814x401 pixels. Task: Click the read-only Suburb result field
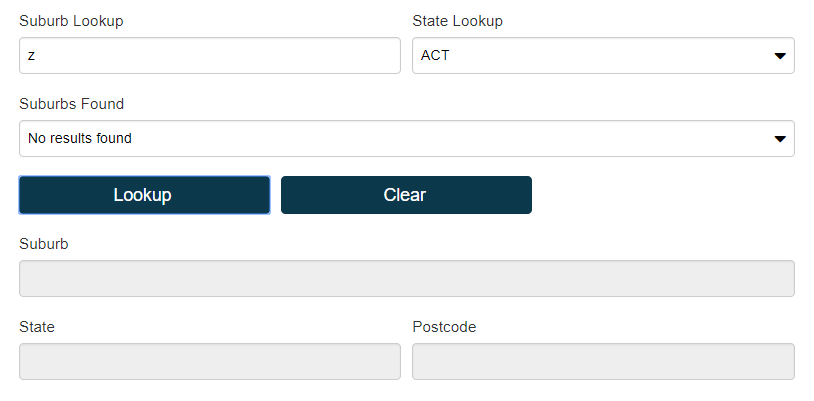coord(406,279)
